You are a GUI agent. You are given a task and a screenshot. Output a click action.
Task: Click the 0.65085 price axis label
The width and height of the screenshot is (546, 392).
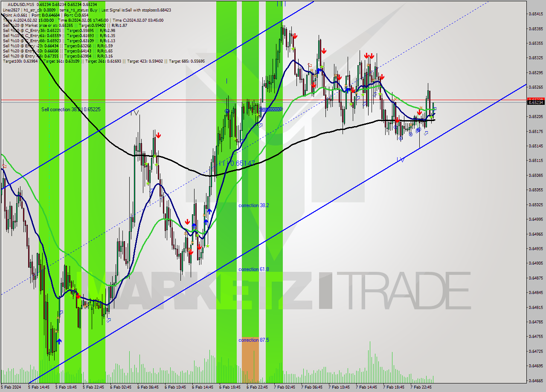point(536,175)
